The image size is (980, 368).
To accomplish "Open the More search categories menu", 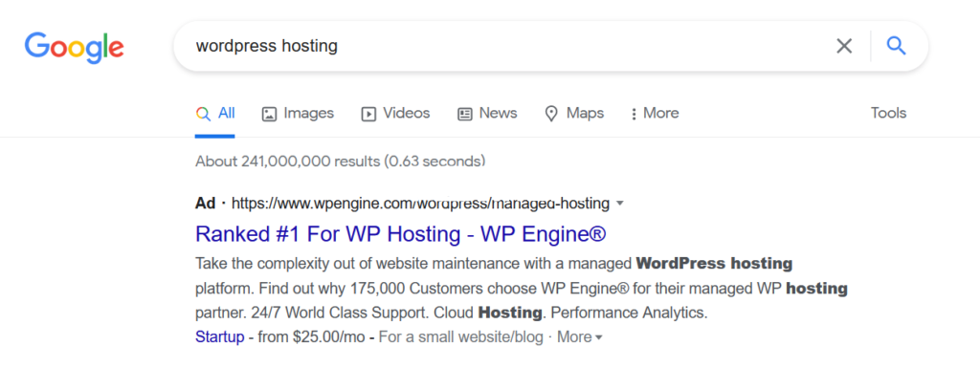I will point(655,114).
